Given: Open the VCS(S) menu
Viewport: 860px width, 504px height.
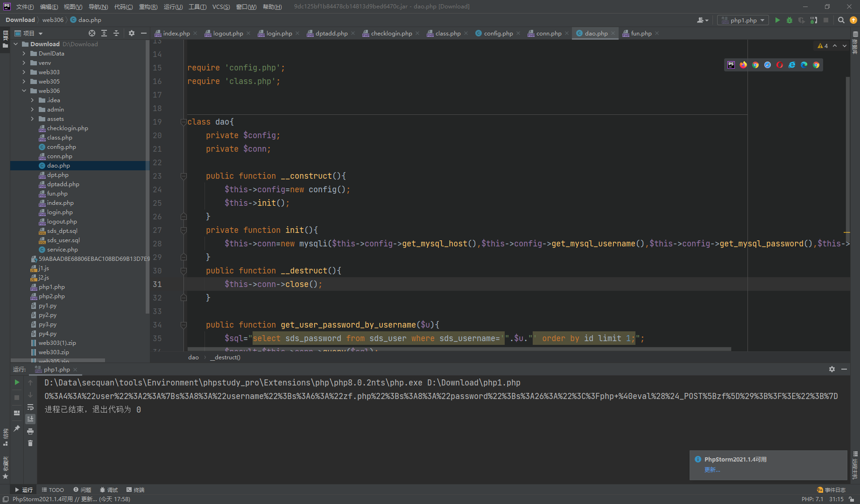Looking at the screenshot, I should 221,7.
